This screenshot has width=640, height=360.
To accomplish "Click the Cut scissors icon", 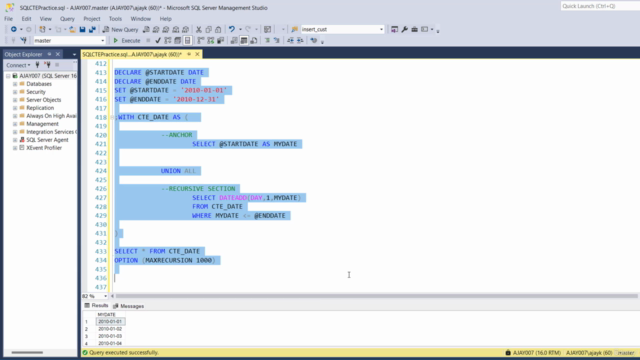I will point(199,29).
